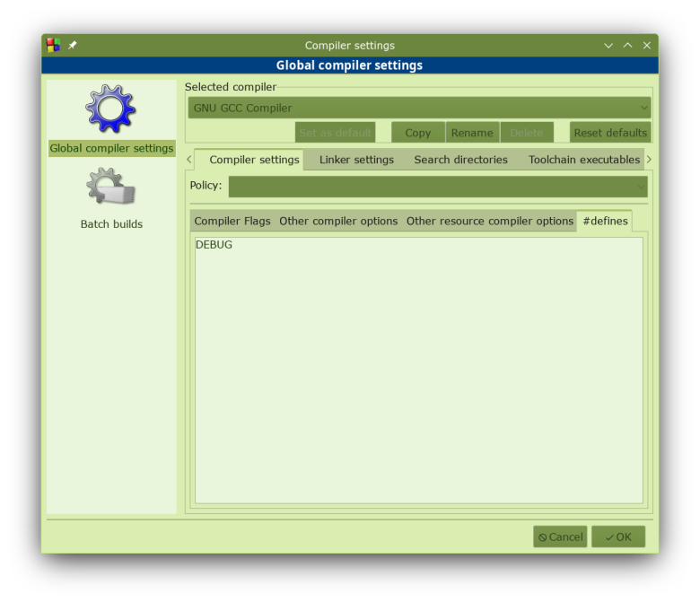Click the Delete compiler button
Viewport: 700px width, 602px height.
527,133
